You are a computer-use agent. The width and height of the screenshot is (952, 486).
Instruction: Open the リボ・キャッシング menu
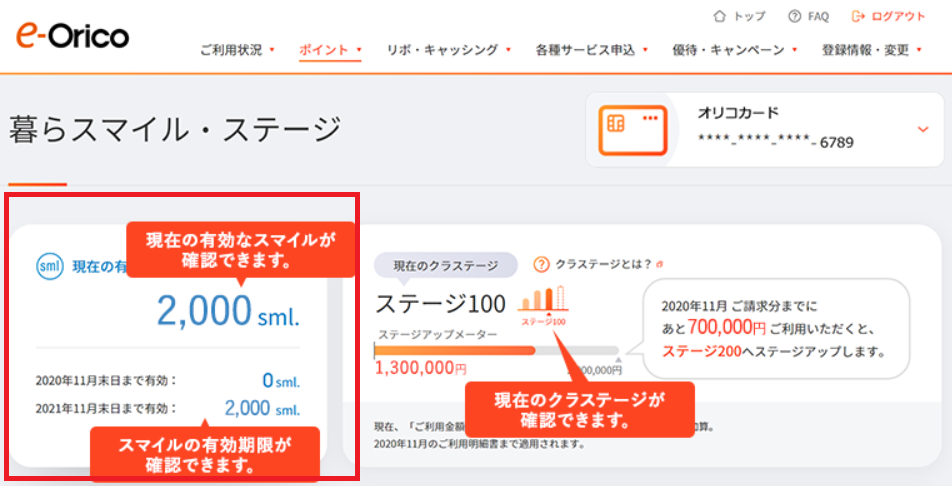(442, 50)
